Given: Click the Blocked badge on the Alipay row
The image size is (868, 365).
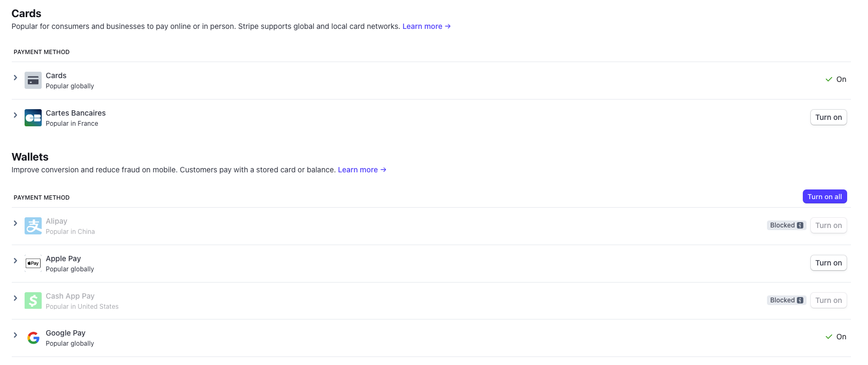Looking at the screenshot, I should (787, 225).
